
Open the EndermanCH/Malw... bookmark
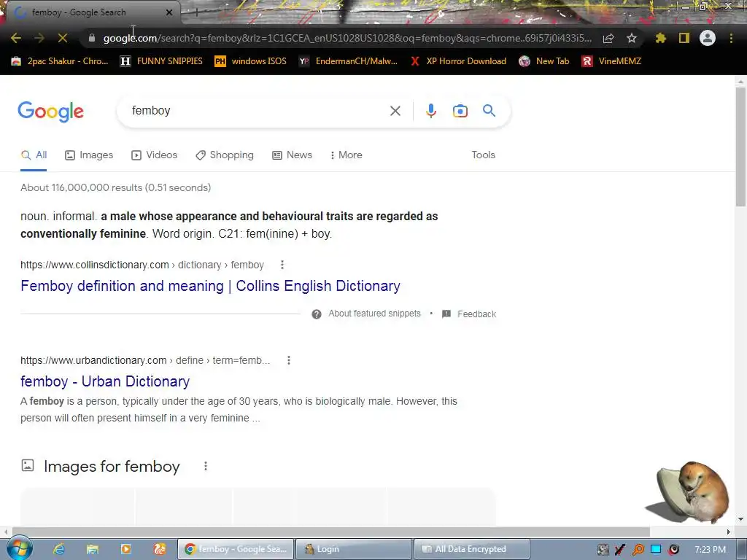point(348,61)
